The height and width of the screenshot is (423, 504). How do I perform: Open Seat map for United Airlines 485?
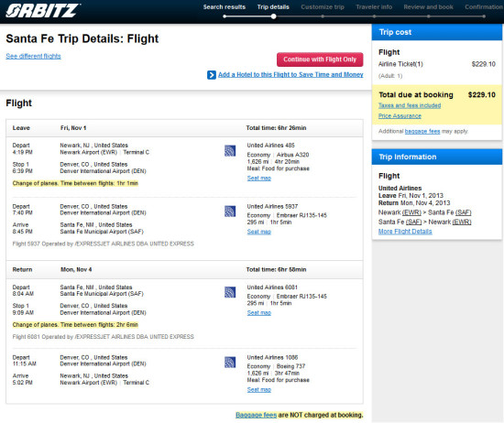[259, 179]
